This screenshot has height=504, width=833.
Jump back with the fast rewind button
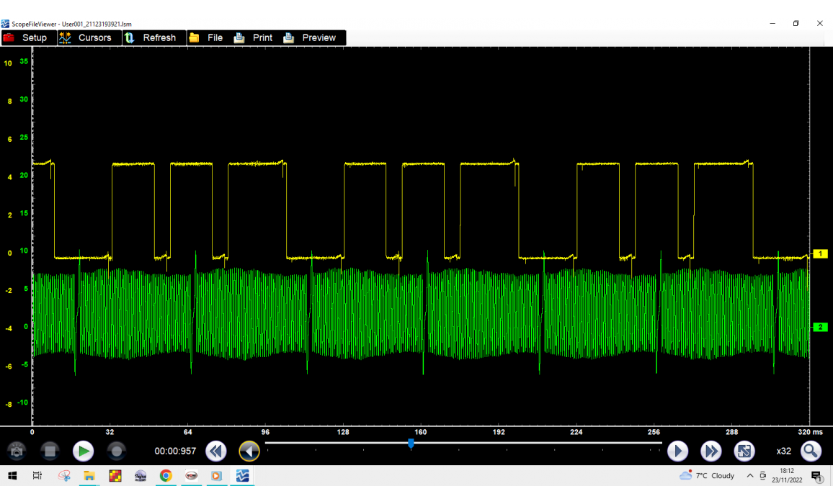click(x=215, y=451)
